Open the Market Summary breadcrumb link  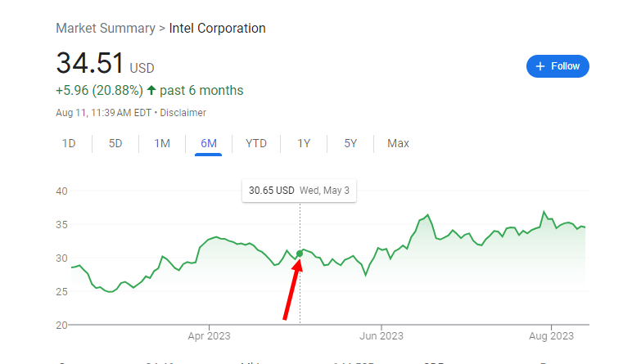(106, 28)
